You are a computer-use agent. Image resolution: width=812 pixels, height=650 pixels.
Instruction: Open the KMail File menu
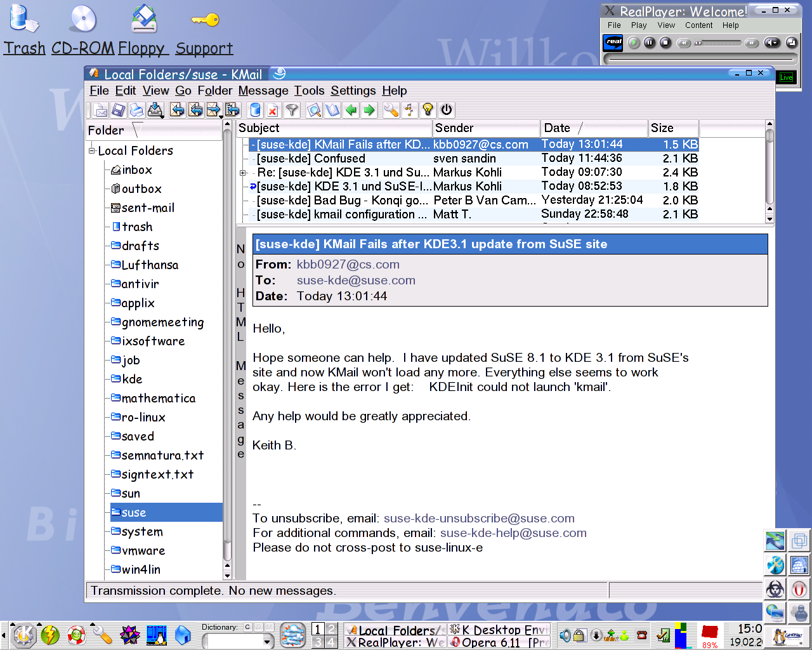(x=99, y=91)
